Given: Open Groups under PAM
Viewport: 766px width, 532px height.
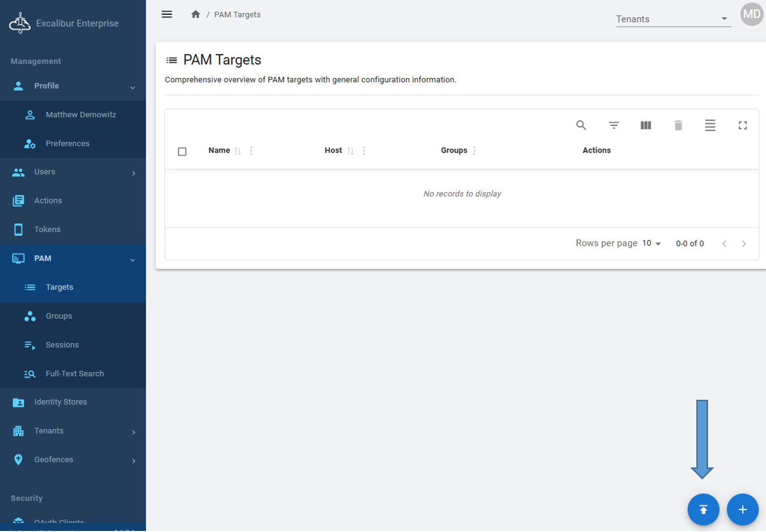Looking at the screenshot, I should click(x=73, y=316).
